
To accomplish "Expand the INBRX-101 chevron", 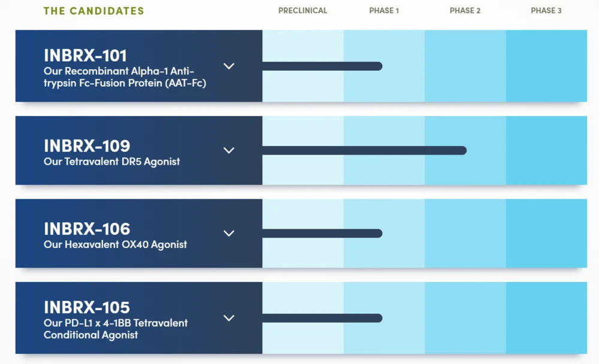I will (229, 66).
